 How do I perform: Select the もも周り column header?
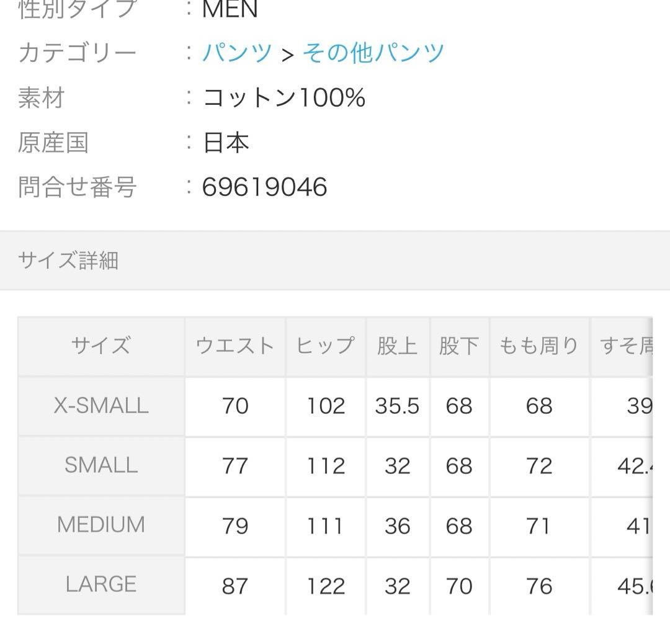tap(539, 346)
